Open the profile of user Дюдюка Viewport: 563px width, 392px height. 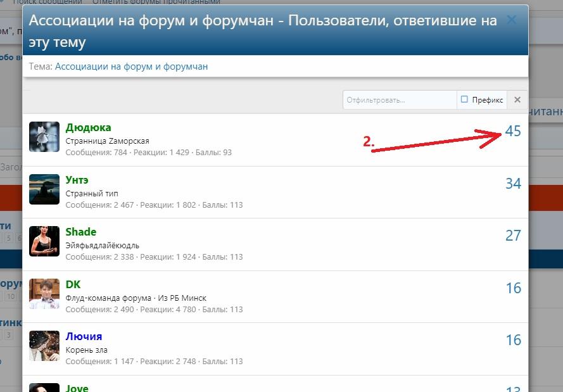[x=88, y=127]
